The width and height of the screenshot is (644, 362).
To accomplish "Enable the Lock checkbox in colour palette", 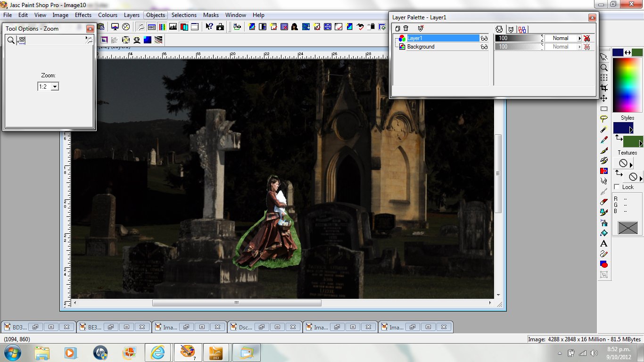I will click(617, 187).
